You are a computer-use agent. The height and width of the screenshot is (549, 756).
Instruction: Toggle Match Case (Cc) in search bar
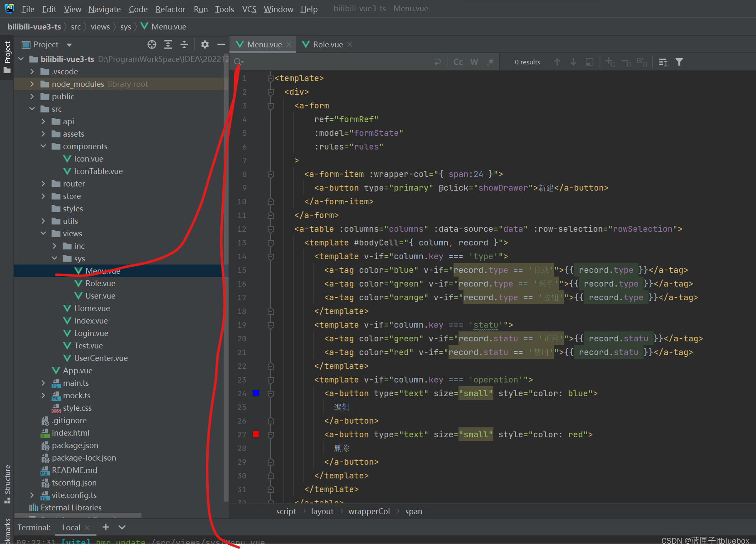click(458, 62)
